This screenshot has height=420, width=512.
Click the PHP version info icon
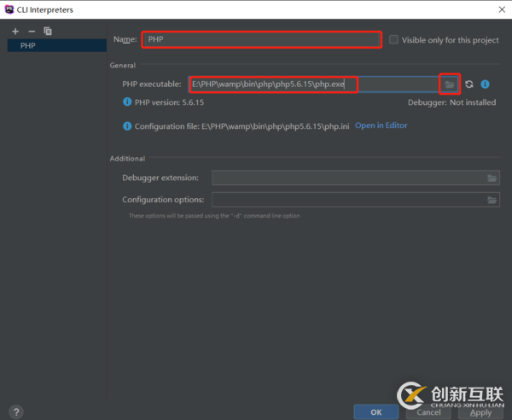[x=127, y=102]
